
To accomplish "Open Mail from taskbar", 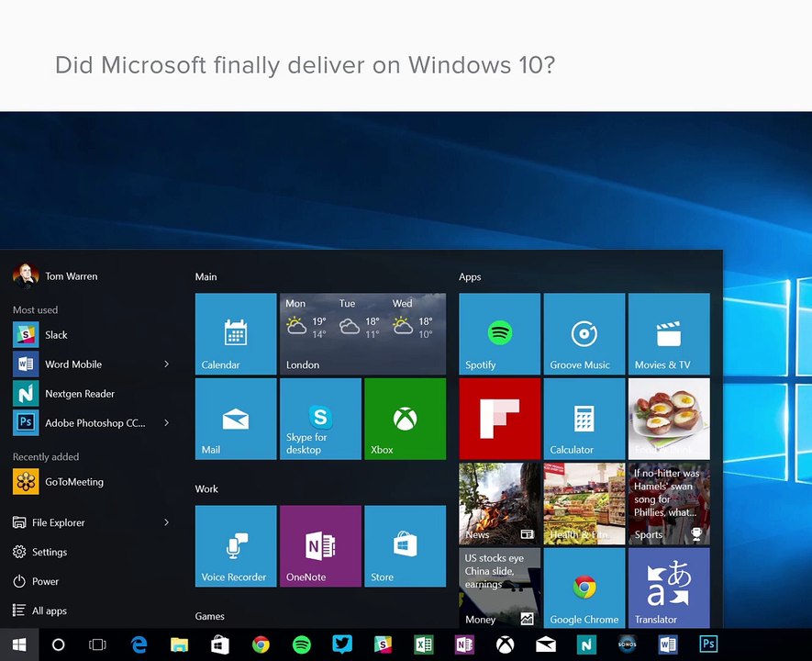I will coord(546,644).
